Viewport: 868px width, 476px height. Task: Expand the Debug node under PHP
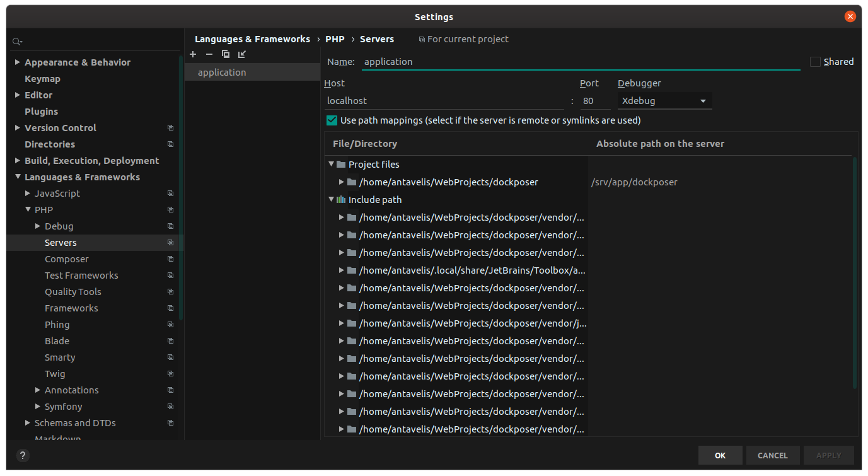[x=38, y=226]
